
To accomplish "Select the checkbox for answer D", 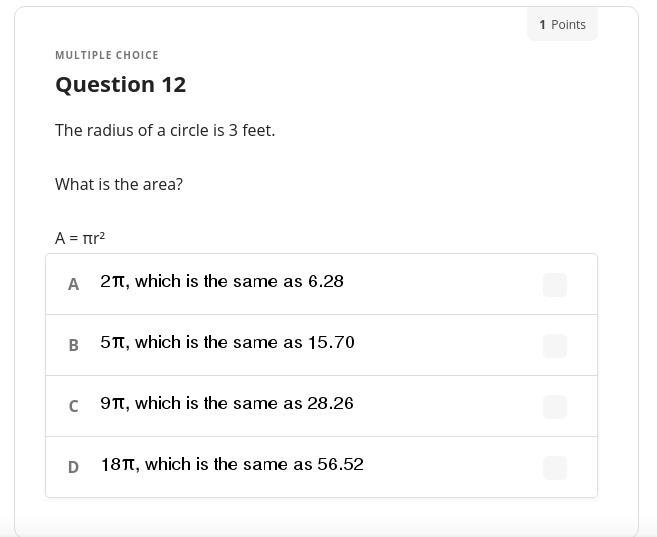I will click(x=554, y=468).
